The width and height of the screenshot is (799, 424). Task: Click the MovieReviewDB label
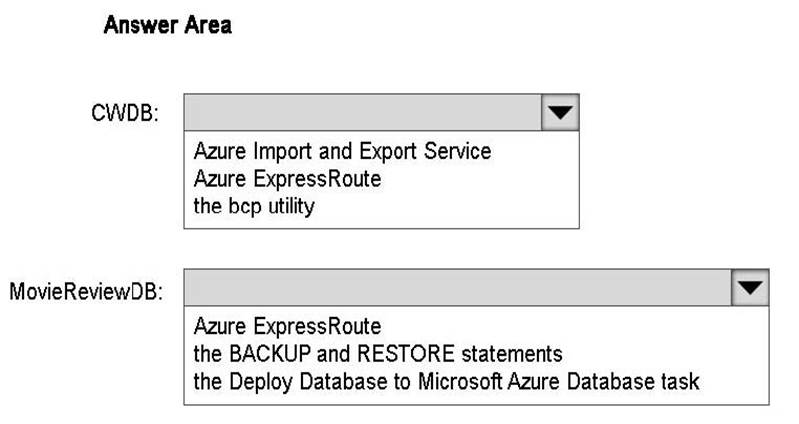[86, 292]
